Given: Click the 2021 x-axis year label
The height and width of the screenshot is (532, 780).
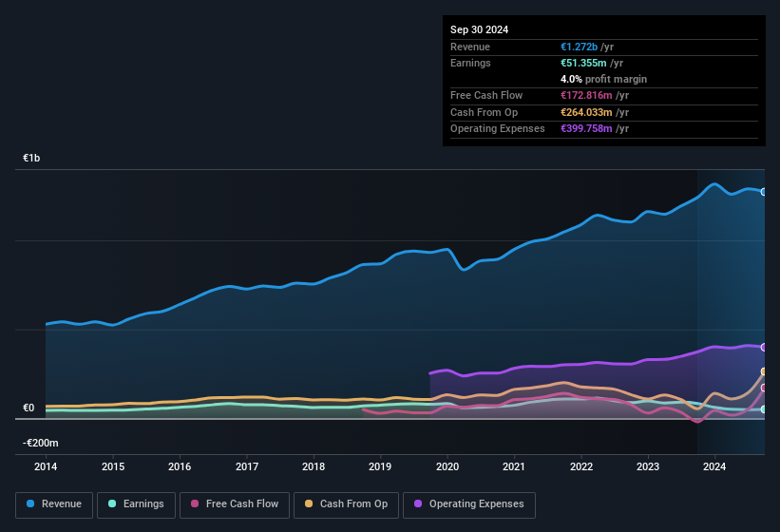Looking at the screenshot, I should click(x=514, y=466).
